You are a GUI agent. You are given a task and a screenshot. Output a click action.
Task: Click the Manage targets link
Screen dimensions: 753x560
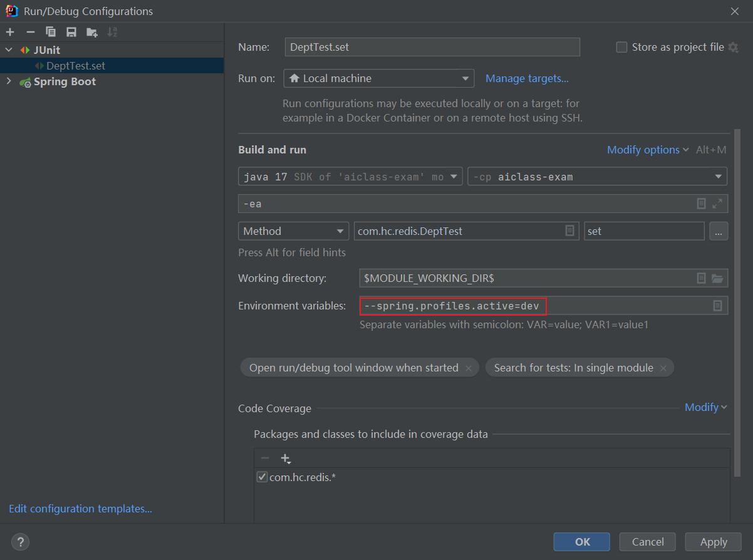(x=527, y=78)
